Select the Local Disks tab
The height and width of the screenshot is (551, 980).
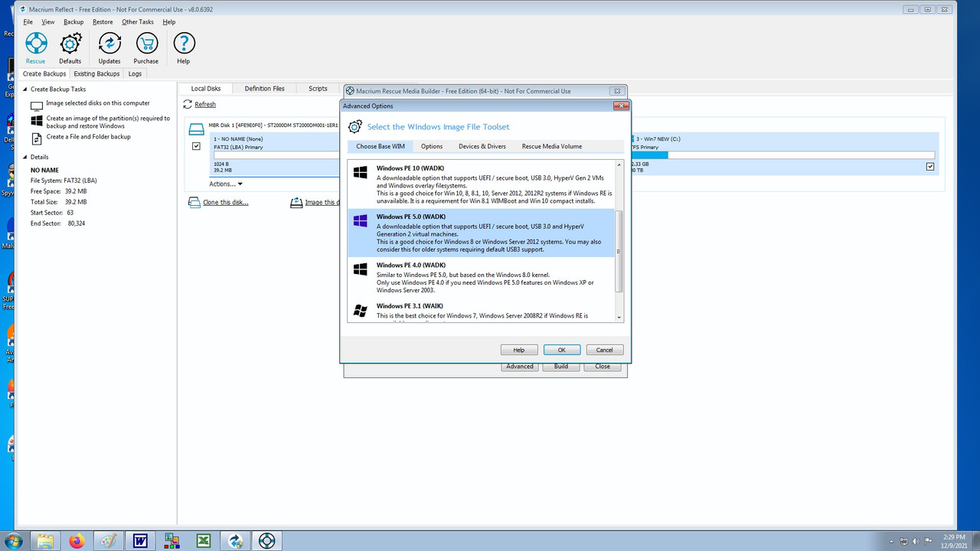[x=205, y=89]
